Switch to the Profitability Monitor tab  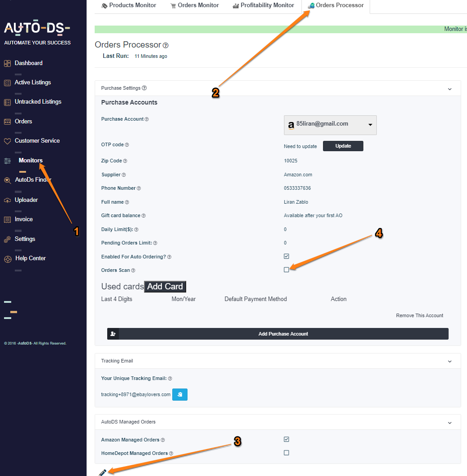click(263, 5)
